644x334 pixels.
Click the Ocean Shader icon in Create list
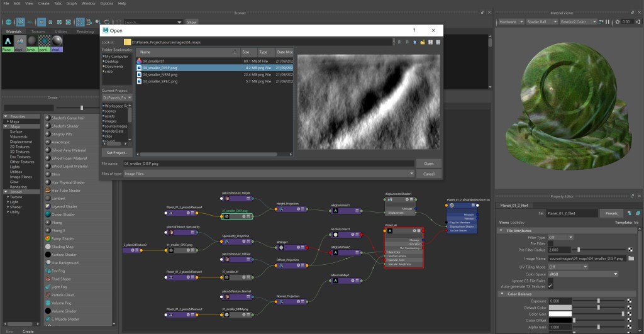click(x=48, y=214)
